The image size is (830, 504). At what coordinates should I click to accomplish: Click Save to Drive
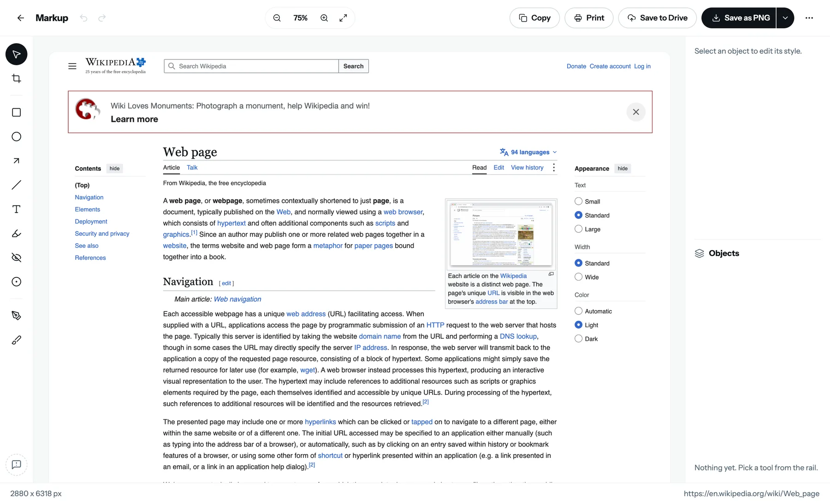(x=657, y=18)
